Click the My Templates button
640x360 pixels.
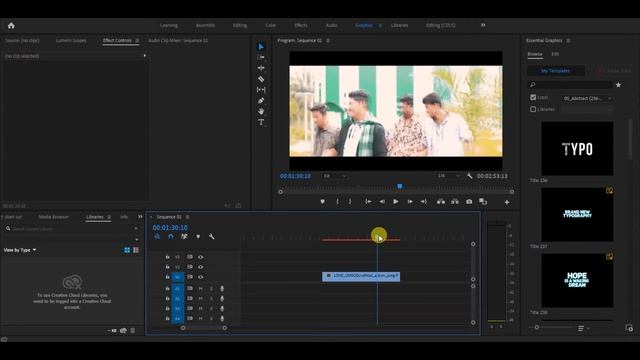pos(556,71)
